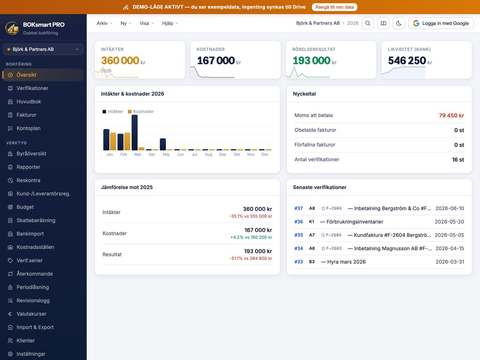Toggle Kostnader legend in chart

(141, 111)
